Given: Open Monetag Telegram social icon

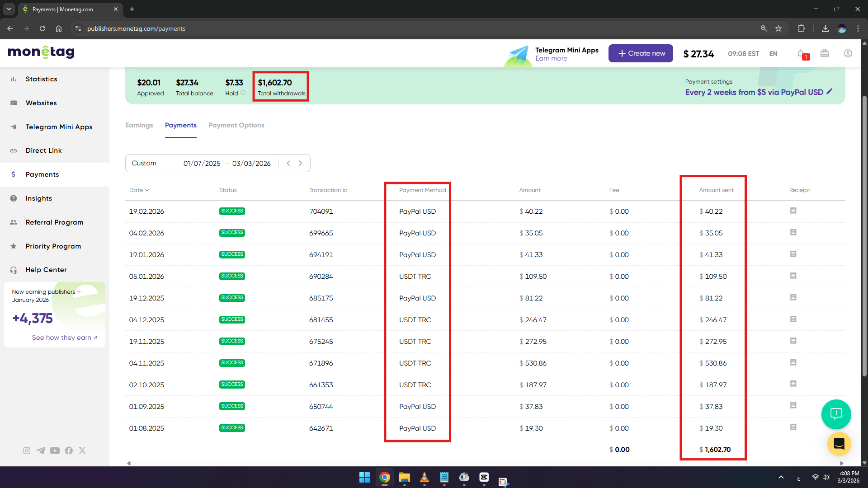Looking at the screenshot, I should 41,450.
